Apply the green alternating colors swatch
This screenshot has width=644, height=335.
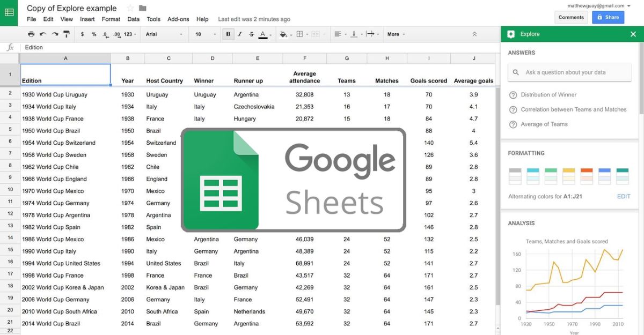pyautogui.click(x=551, y=176)
